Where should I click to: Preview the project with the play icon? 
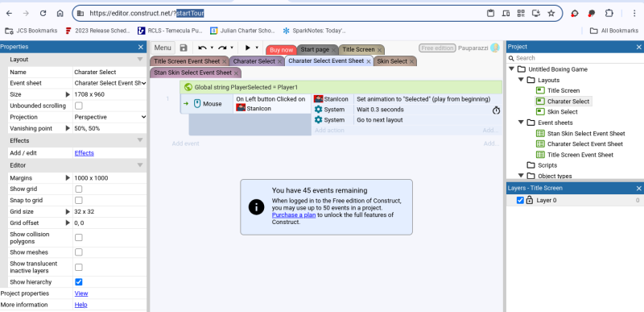coord(248,48)
